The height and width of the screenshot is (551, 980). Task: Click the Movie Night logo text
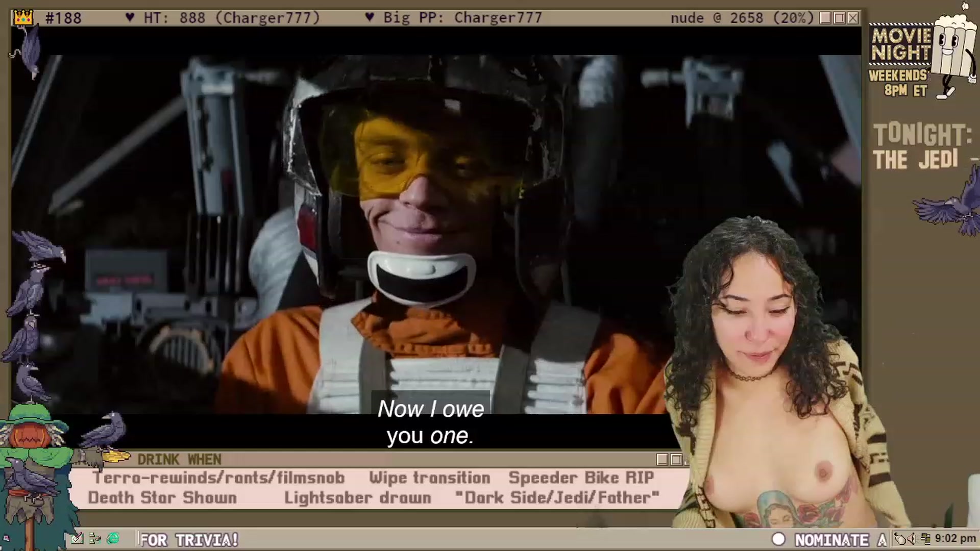click(900, 44)
